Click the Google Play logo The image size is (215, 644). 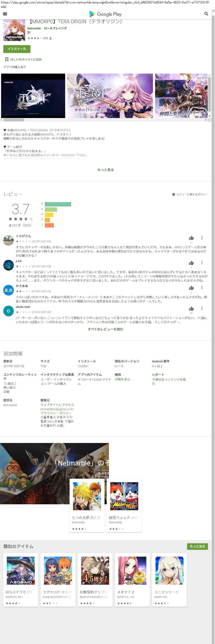[105, 14]
